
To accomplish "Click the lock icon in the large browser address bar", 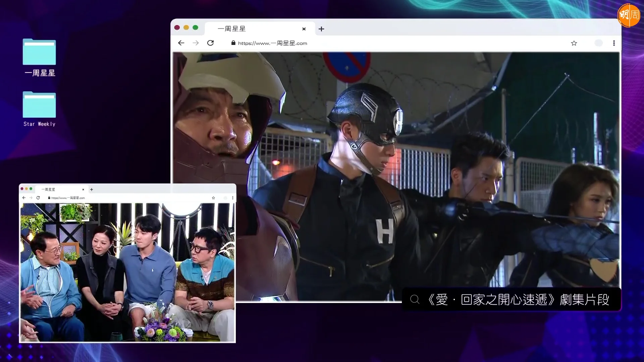I will tap(233, 43).
